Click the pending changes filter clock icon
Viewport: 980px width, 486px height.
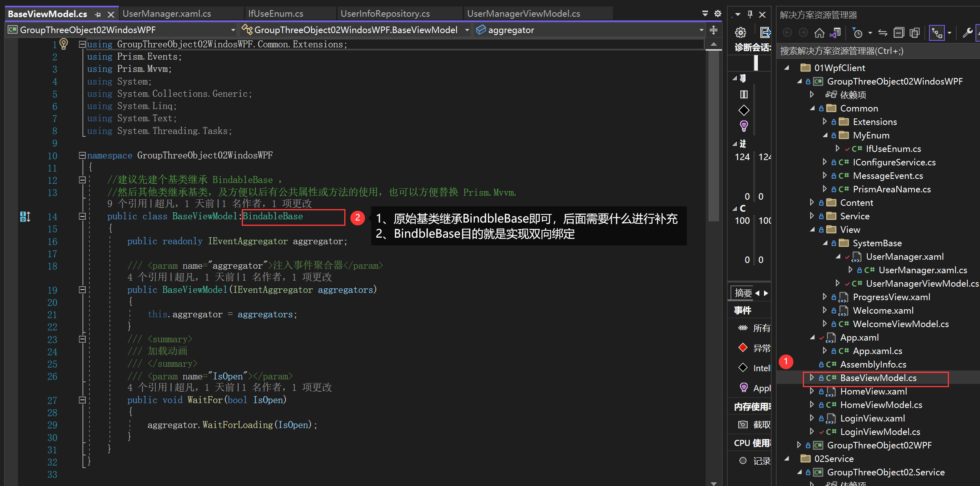pyautogui.click(x=857, y=33)
